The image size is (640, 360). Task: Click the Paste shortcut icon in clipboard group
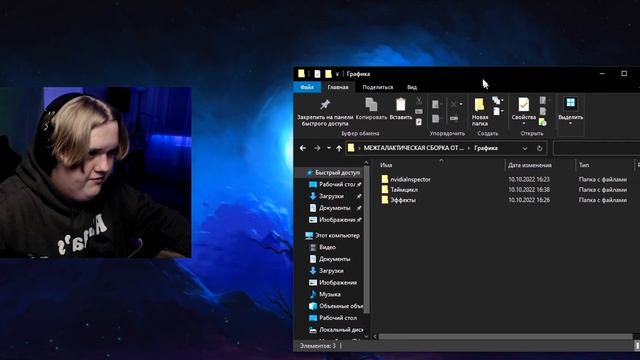(419, 122)
